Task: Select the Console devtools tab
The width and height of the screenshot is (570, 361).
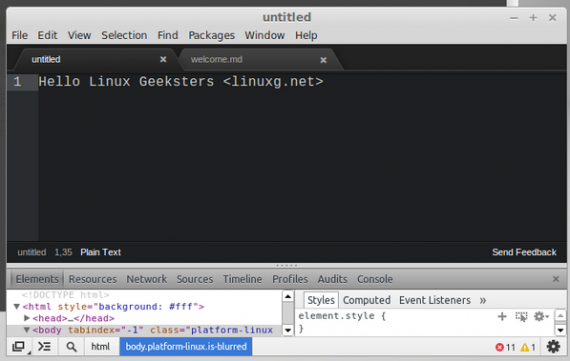Action: pyautogui.click(x=375, y=279)
